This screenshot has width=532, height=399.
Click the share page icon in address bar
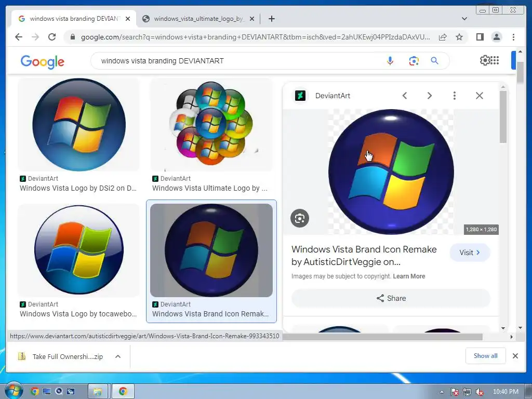coord(443,37)
